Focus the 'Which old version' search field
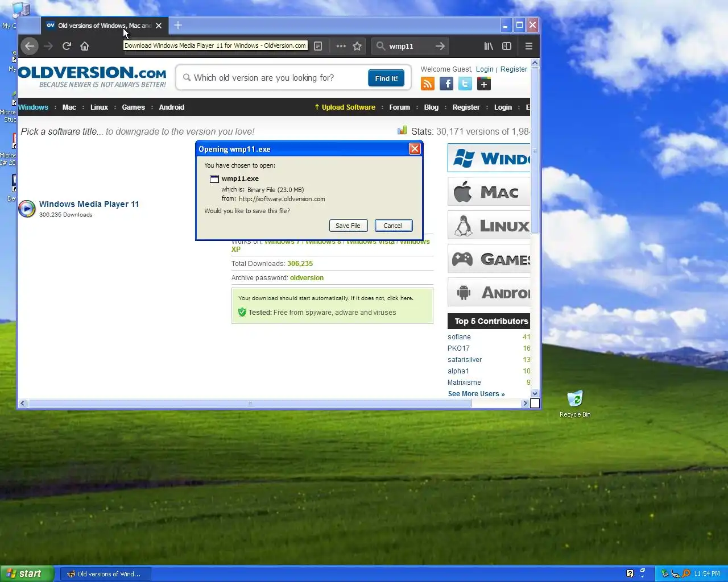 coord(273,78)
